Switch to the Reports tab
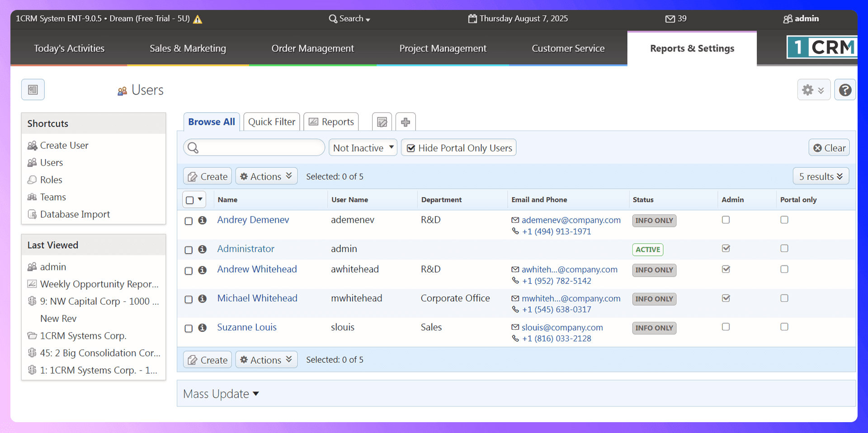 331,122
